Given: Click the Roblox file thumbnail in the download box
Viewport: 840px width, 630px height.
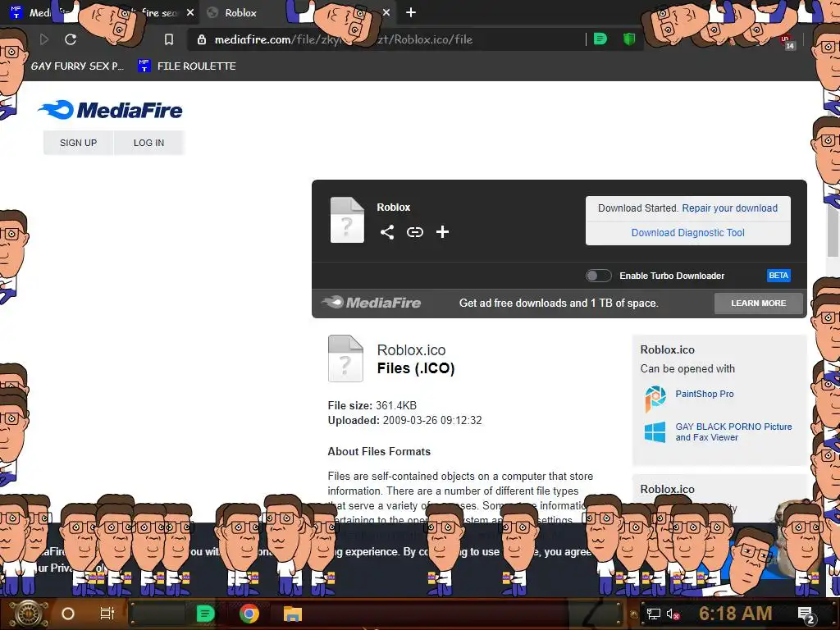Looking at the screenshot, I should [347, 220].
